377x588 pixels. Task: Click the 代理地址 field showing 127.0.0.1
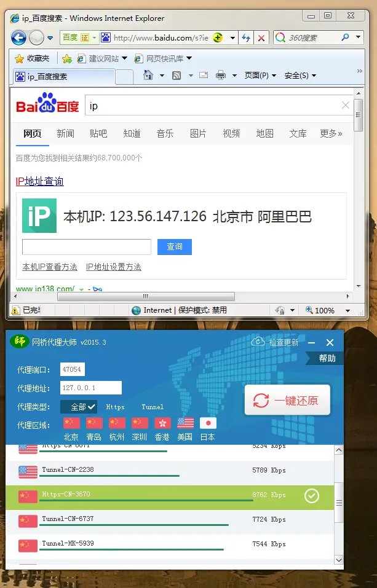click(91, 388)
